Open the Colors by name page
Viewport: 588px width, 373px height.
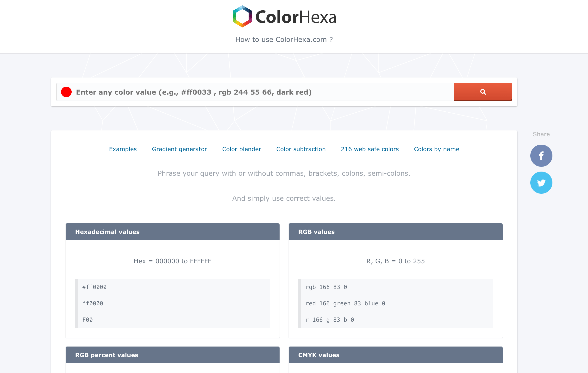(x=437, y=149)
